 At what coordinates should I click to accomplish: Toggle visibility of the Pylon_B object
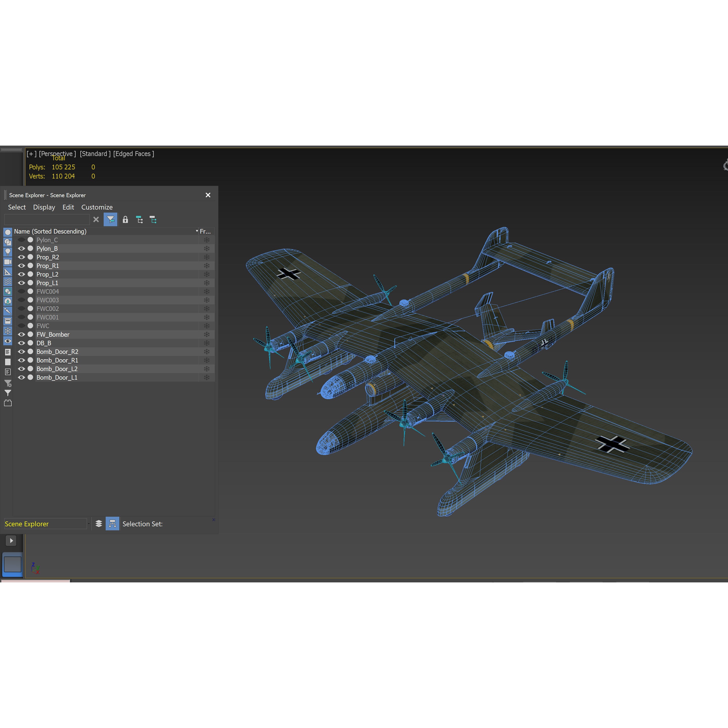tap(21, 248)
